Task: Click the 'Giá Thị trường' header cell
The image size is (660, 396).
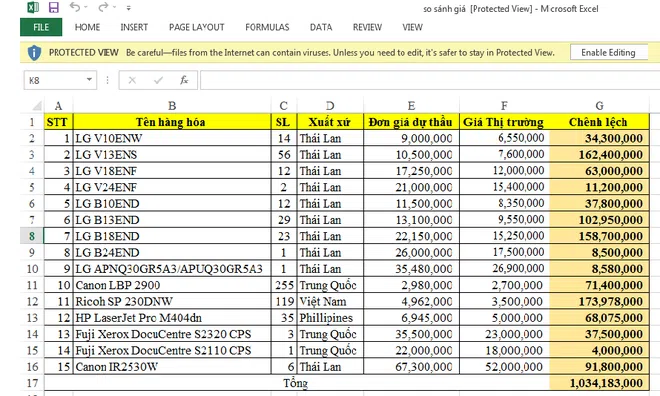Action: click(x=504, y=122)
